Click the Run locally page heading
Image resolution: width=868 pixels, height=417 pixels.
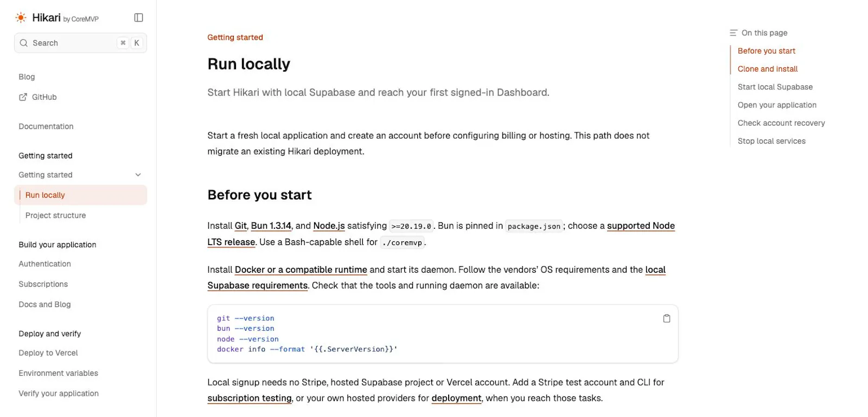(249, 64)
